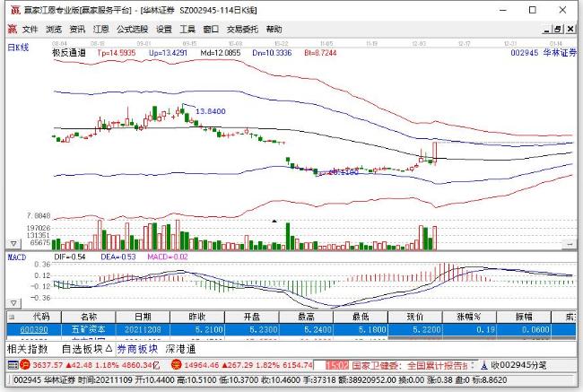The width and height of the screenshot is (583, 392).
Task: Click the Shanghai index value 3637.57
Action: 48,365
